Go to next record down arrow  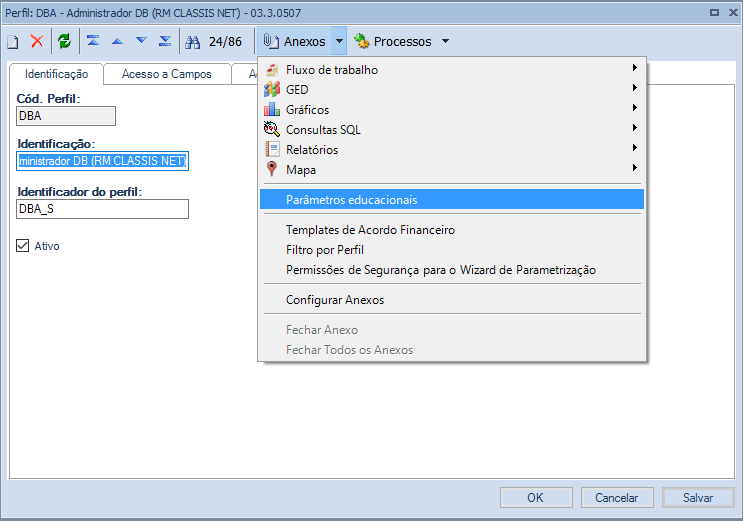click(x=141, y=41)
